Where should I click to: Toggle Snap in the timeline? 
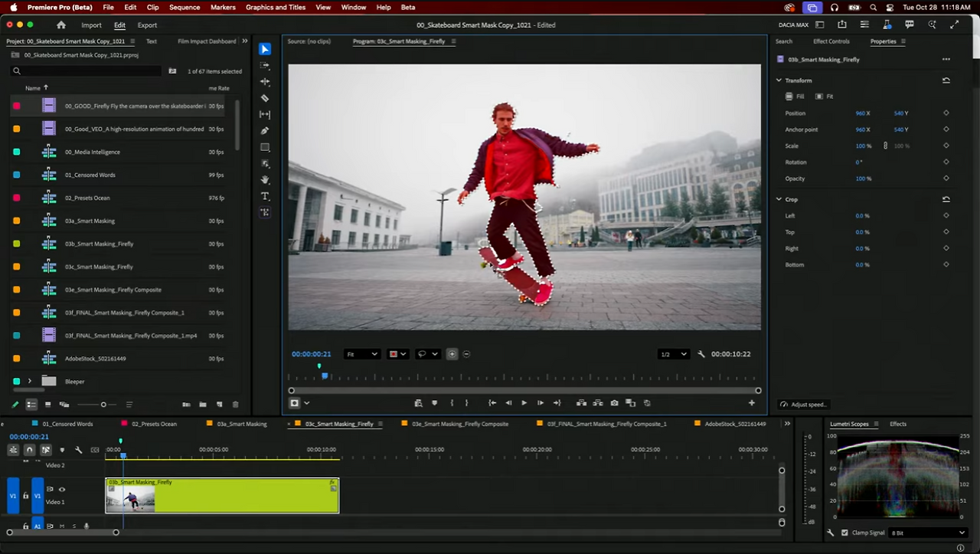pyautogui.click(x=29, y=450)
